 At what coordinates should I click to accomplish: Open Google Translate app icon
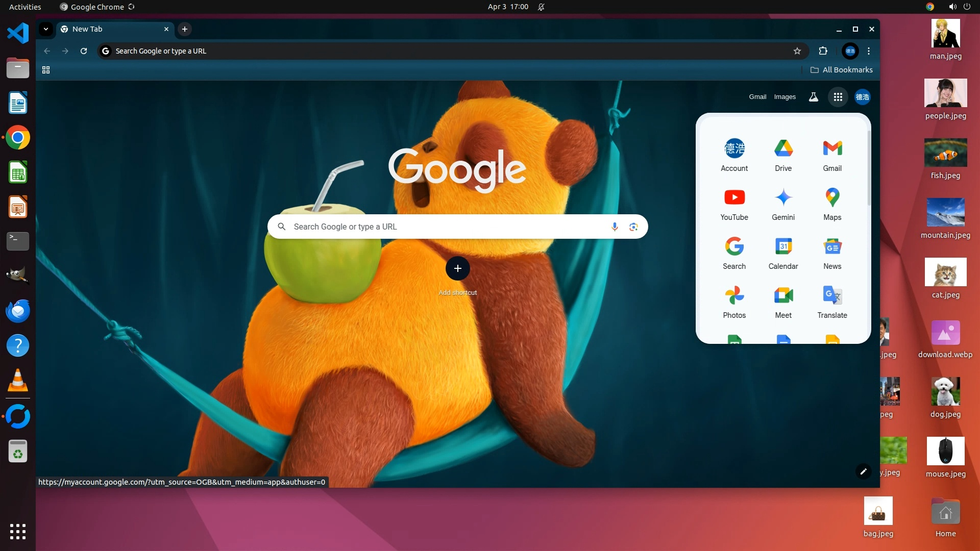coord(832,300)
